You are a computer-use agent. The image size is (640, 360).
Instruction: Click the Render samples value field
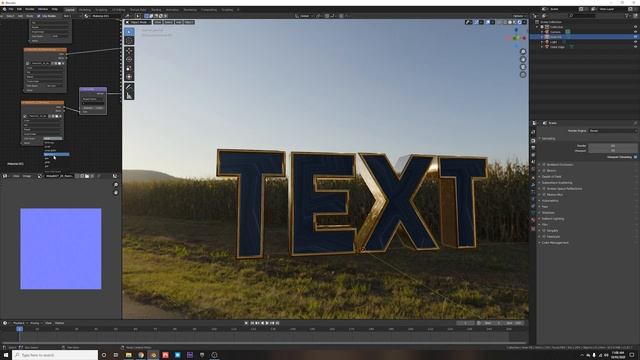[613, 145]
